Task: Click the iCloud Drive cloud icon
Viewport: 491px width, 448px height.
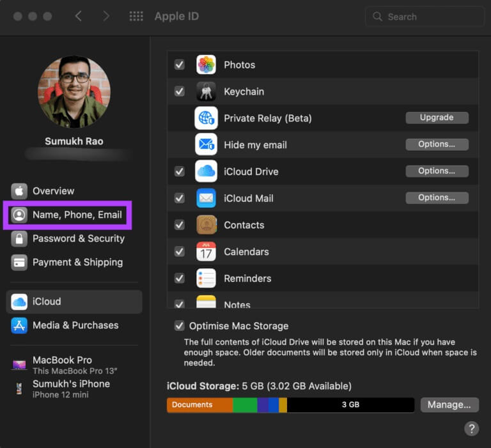Action: tap(206, 171)
